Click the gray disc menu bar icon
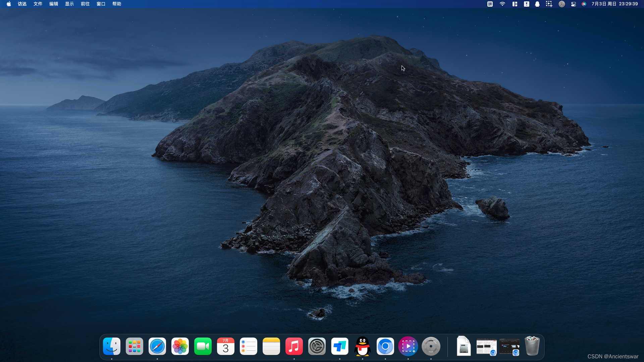This screenshot has width=644, height=362. click(x=562, y=4)
